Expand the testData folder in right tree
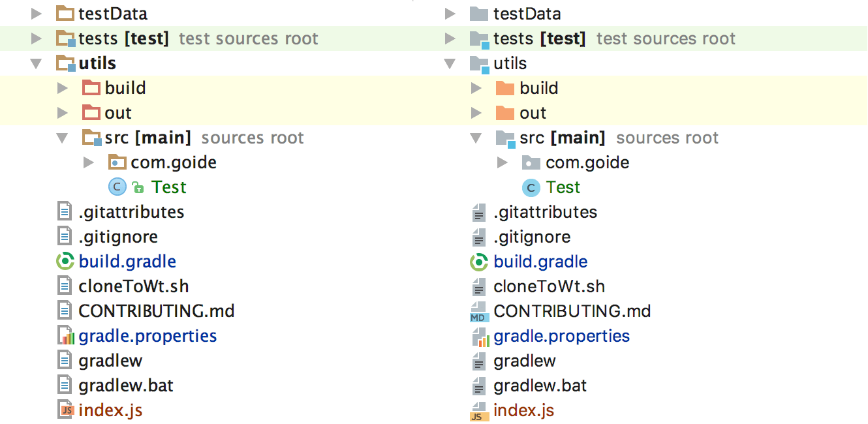868x424 pixels. click(x=449, y=14)
